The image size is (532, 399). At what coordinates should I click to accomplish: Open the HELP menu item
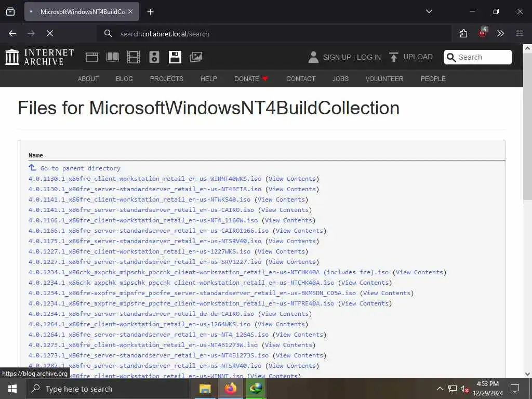pos(209,79)
